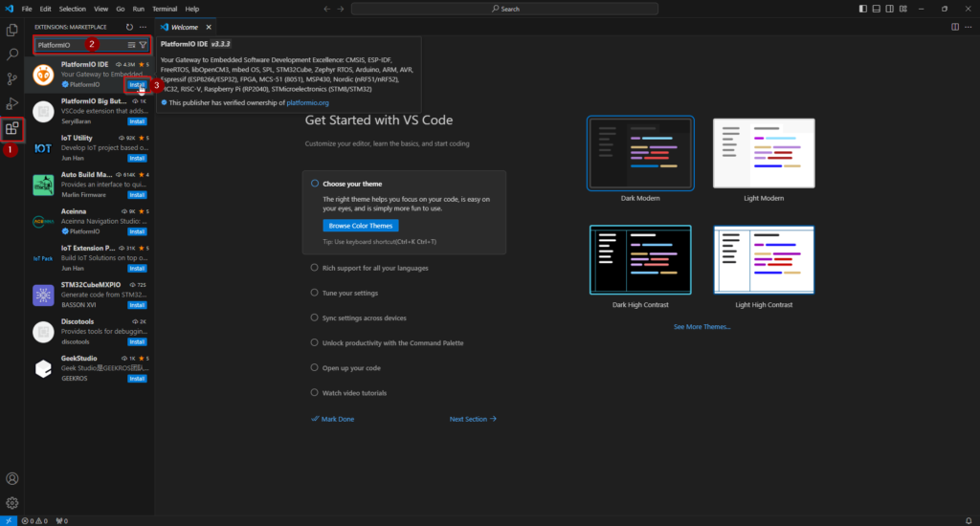The image size is (980, 526).
Task: Toggle bottom panel layout icon
Action: pyautogui.click(x=877, y=9)
